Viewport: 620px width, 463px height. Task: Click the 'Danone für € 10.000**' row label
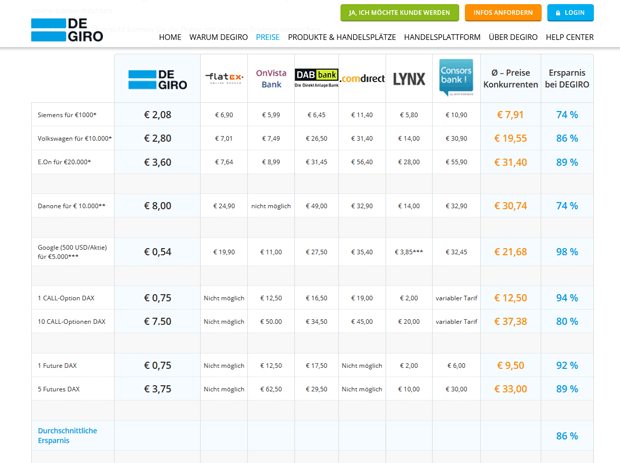(x=71, y=206)
